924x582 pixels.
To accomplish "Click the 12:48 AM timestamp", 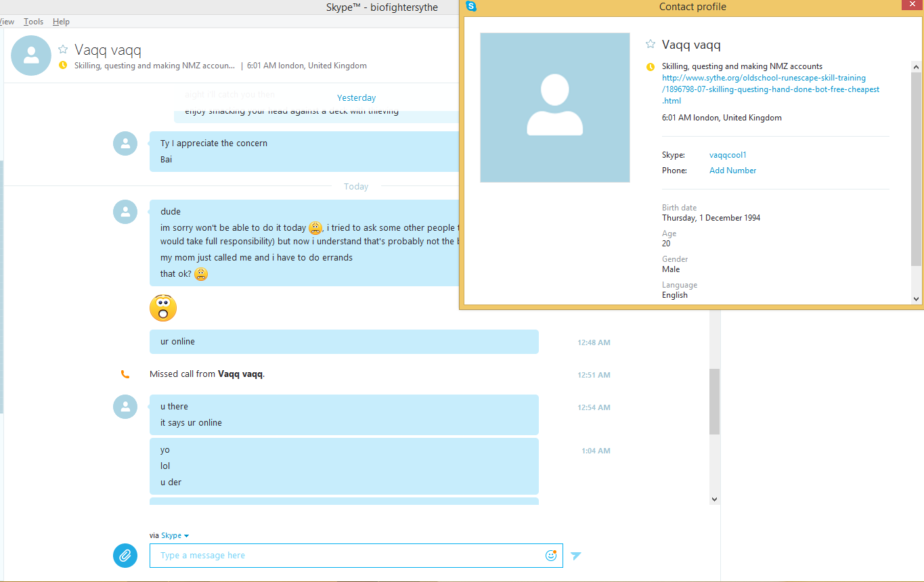I will click(594, 342).
